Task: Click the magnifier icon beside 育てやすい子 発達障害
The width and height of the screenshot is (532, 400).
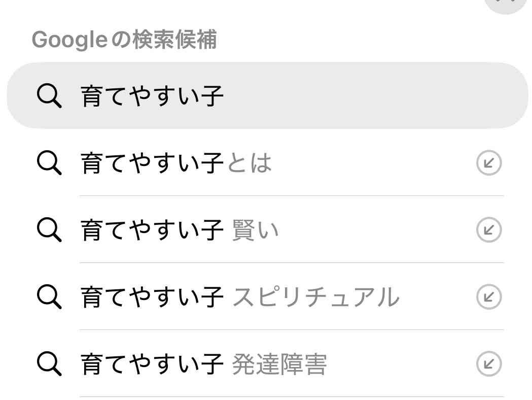Action: tap(49, 364)
